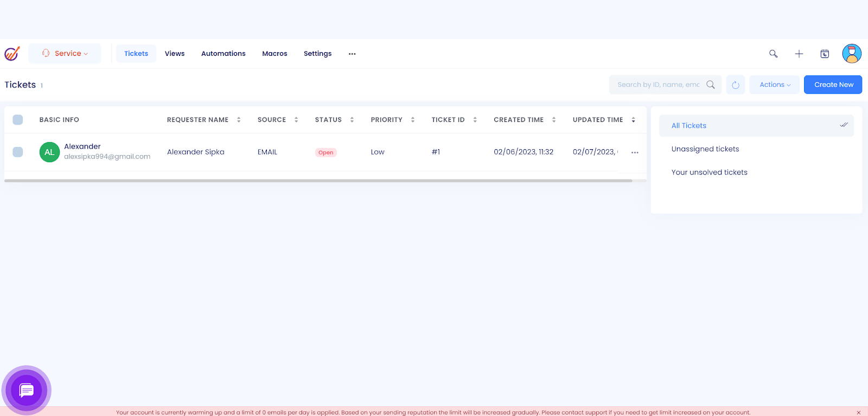Go to the Automations tab
The width and height of the screenshot is (868, 416).
(223, 54)
